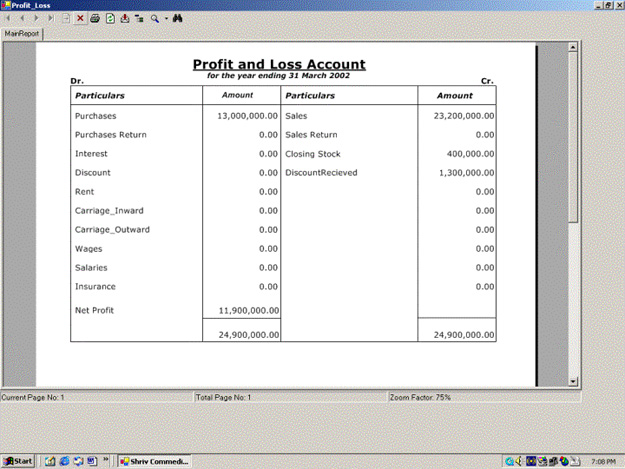Jump to the last page arrow
This screenshot has width=625, height=469.
point(51,18)
